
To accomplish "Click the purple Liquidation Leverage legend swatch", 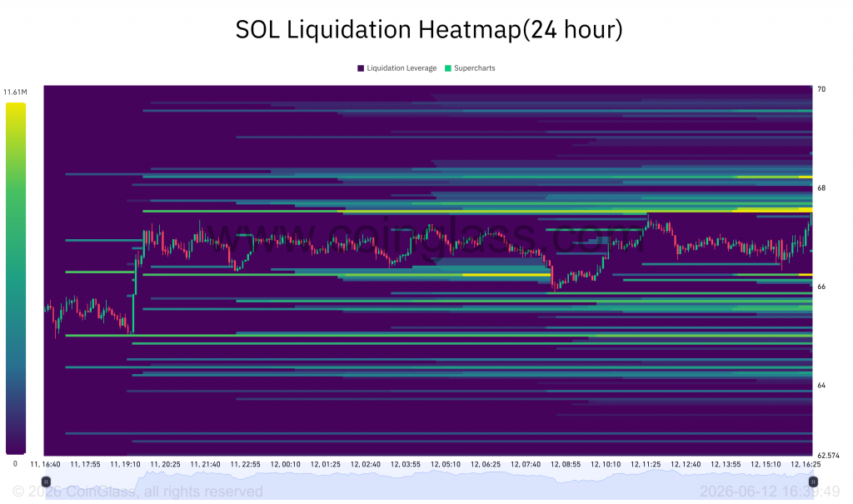I will (361, 68).
